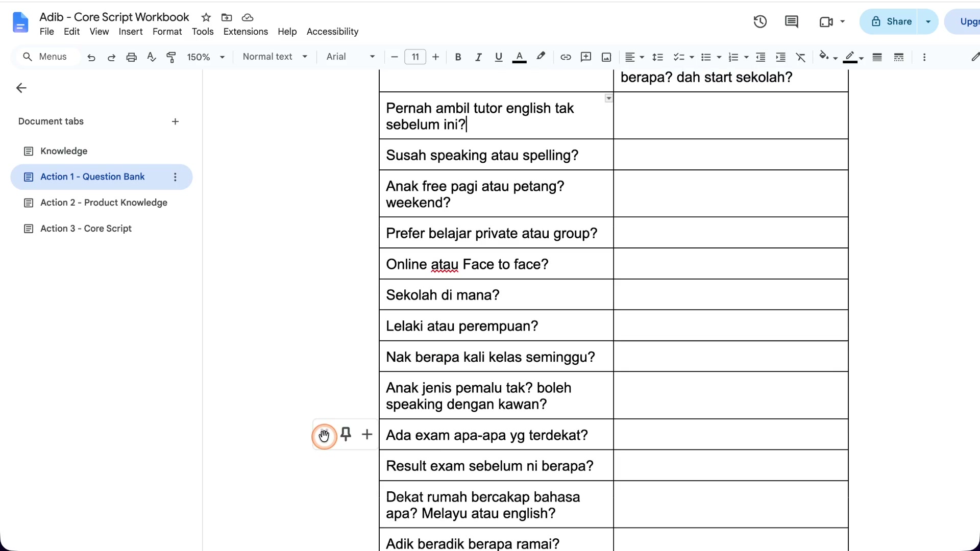Open bulleted list dropdown
Viewport: 980px width, 551px height.
click(x=711, y=57)
